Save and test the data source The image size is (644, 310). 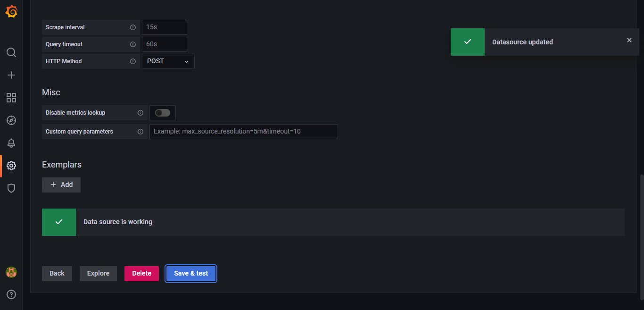click(191, 274)
